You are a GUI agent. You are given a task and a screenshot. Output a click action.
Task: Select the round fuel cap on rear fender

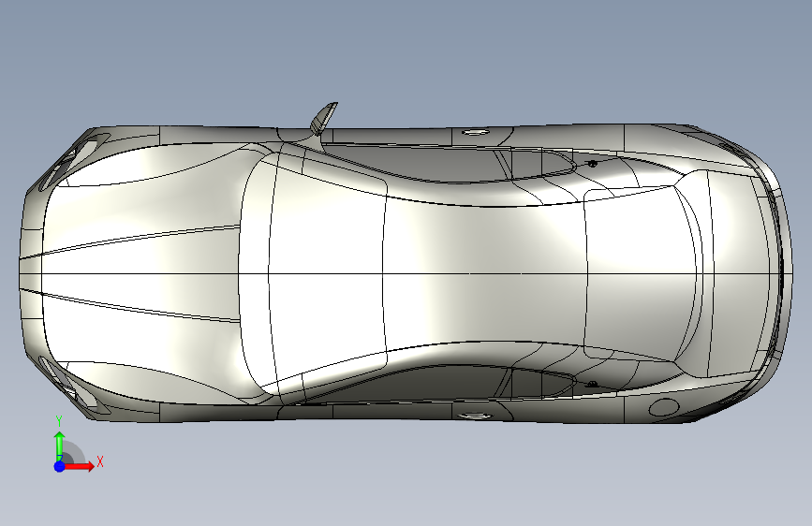click(663, 408)
